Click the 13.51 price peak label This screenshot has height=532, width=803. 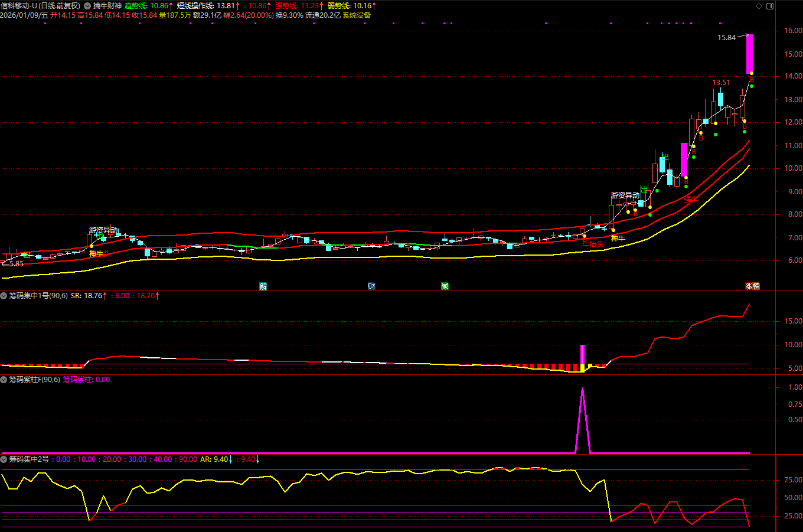tap(721, 83)
